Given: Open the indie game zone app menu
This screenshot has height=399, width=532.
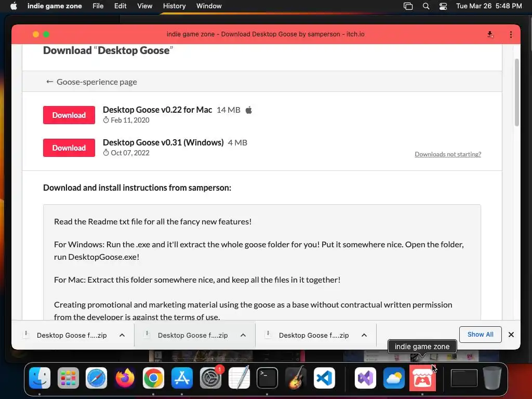Looking at the screenshot, I should [x=55, y=6].
